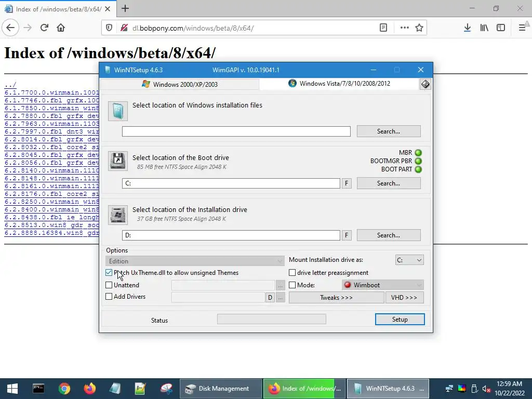Click the Firefox forward arrow button

click(x=28, y=28)
